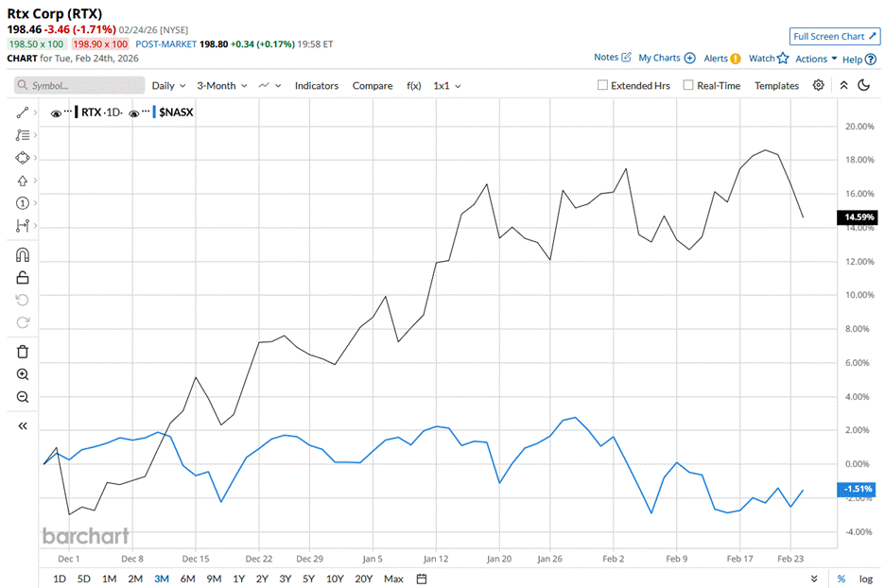Viewport: 885px width, 588px height.
Task: Open chart settings gear icon
Action: click(x=819, y=85)
